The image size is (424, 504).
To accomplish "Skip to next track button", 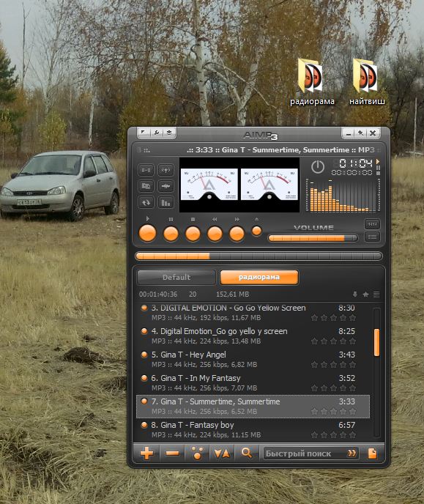I will tap(237, 234).
